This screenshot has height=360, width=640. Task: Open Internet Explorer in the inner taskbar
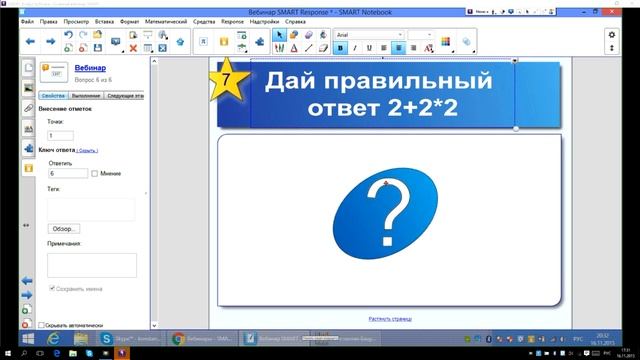point(53,339)
